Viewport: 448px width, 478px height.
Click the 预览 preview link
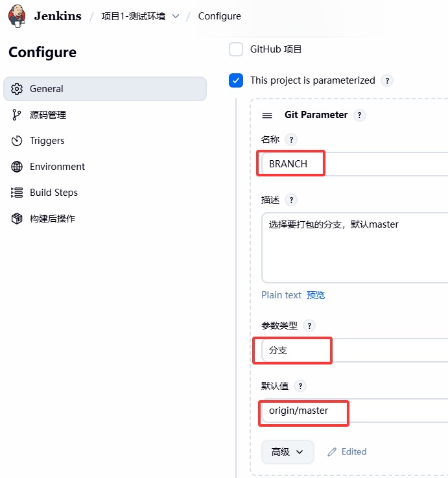(316, 295)
